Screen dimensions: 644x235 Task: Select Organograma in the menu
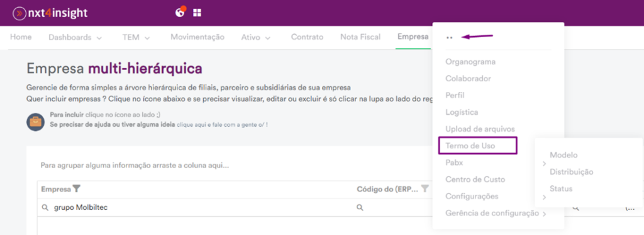coord(470,62)
